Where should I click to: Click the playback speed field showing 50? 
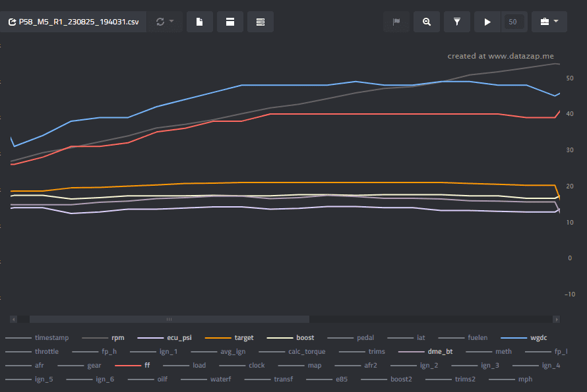514,22
